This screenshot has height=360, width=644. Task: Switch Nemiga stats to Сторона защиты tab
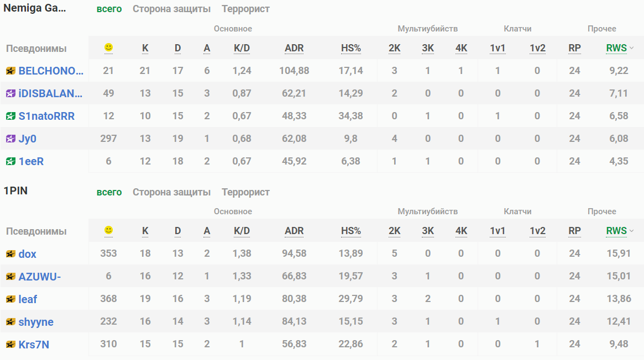(x=171, y=9)
